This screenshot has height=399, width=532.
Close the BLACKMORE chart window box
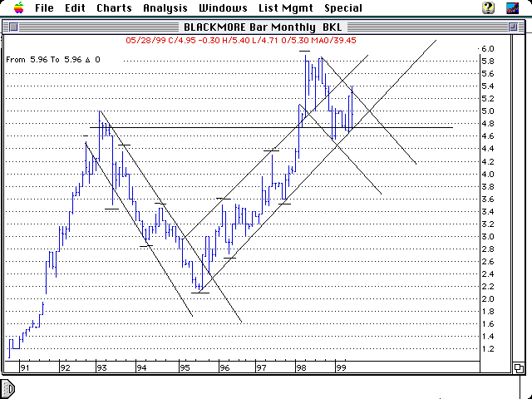pyautogui.click(x=13, y=27)
